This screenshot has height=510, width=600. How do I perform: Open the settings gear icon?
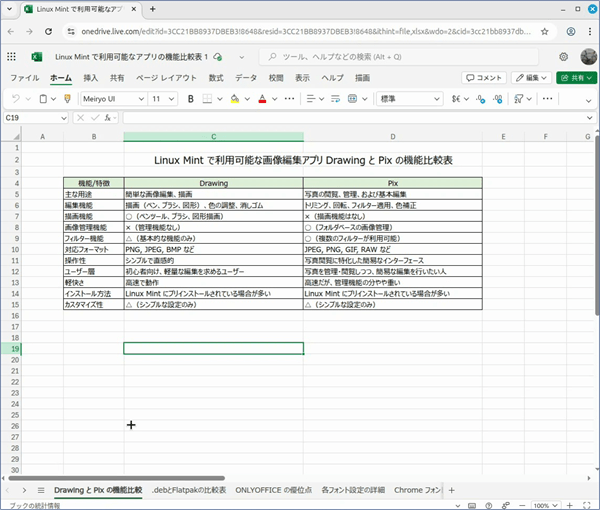point(563,57)
